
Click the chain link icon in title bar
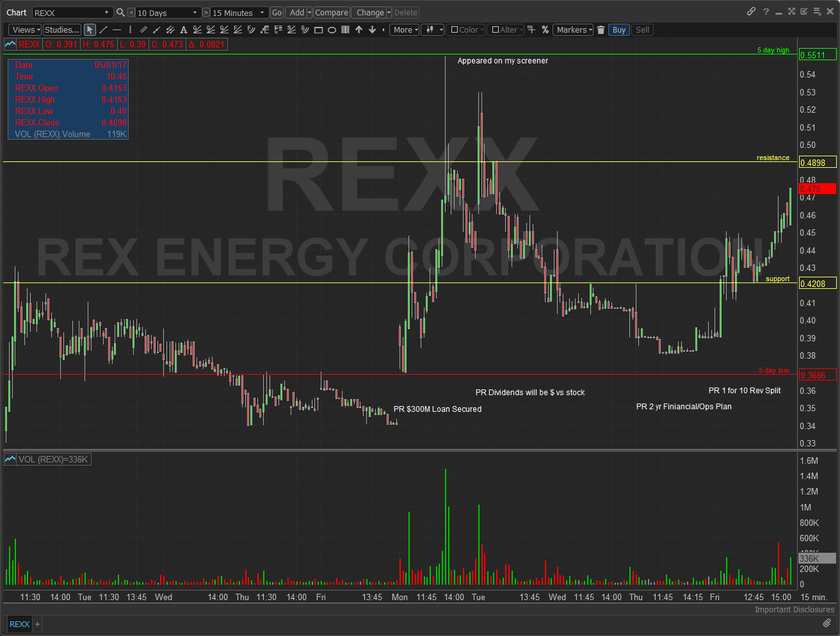(751, 12)
